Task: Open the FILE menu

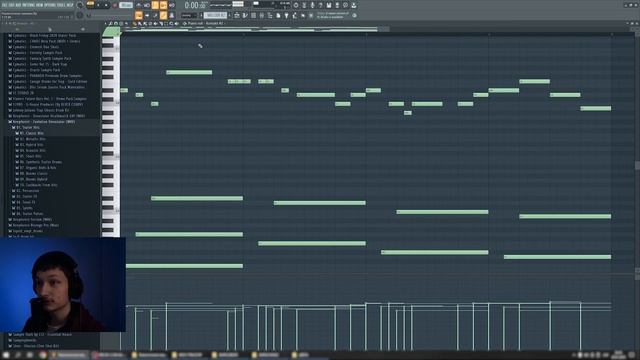Action: pos(4,5)
